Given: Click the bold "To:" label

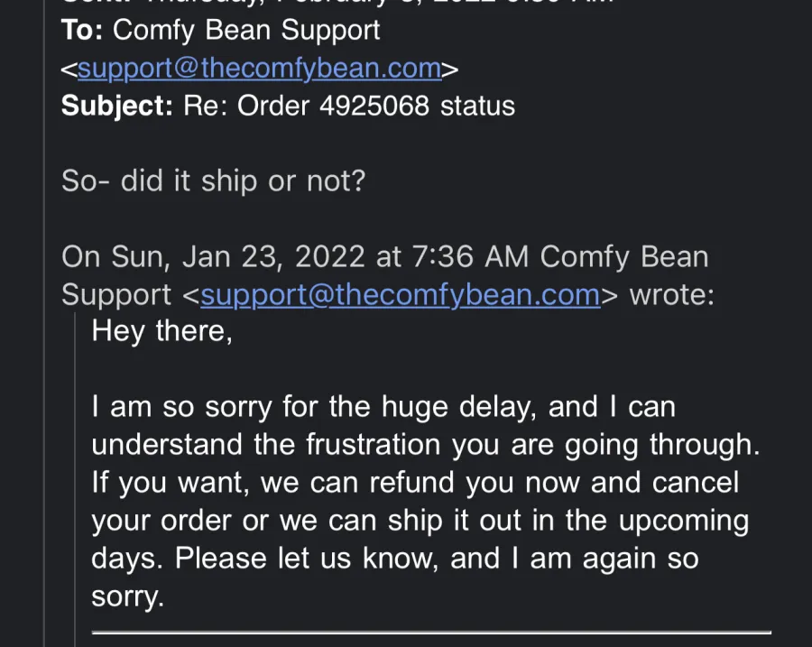Looking at the screenshot, I should click(x=82, y=30).
